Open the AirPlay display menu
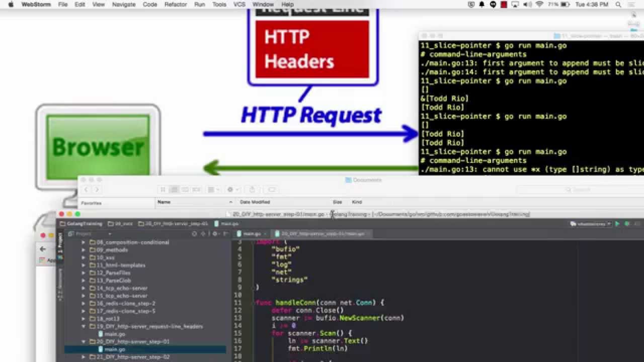This screenshot has height=362, width=644. tap(515, 5)
